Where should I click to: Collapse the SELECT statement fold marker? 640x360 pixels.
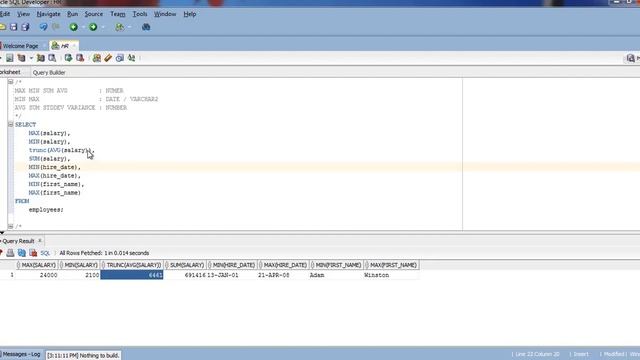[x=11, y=124]
